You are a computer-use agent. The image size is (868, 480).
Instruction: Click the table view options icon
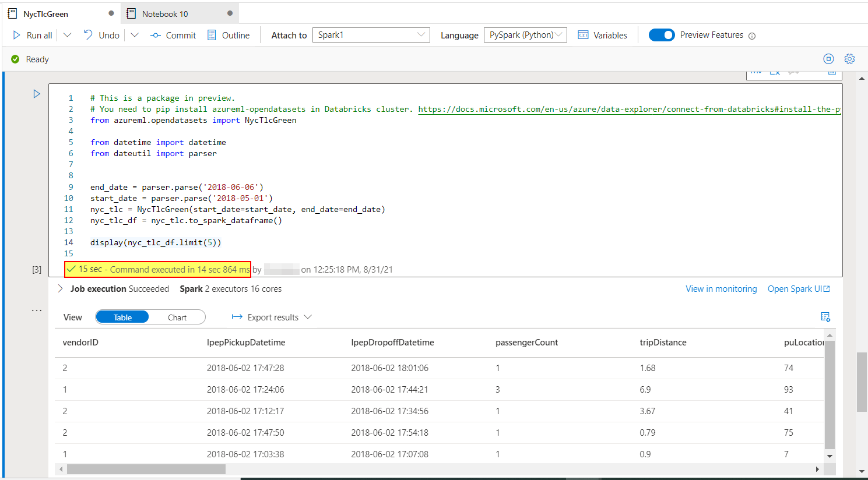point(825,317)
